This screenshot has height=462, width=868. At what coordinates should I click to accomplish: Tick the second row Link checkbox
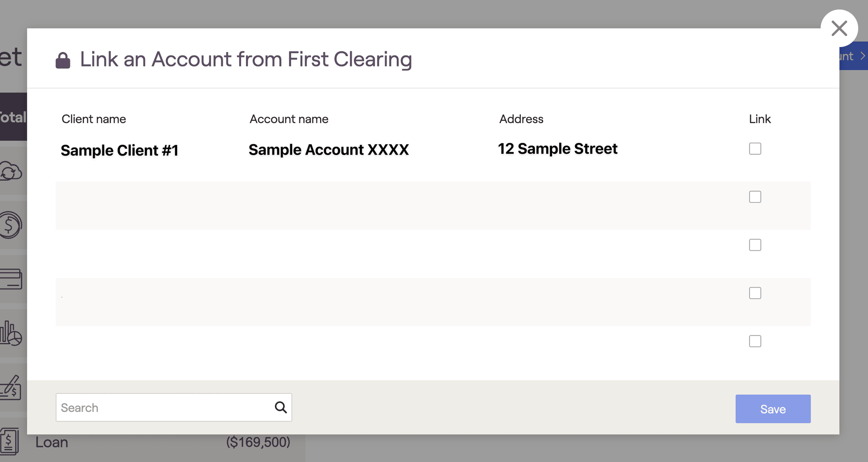(x=755, y=197)
